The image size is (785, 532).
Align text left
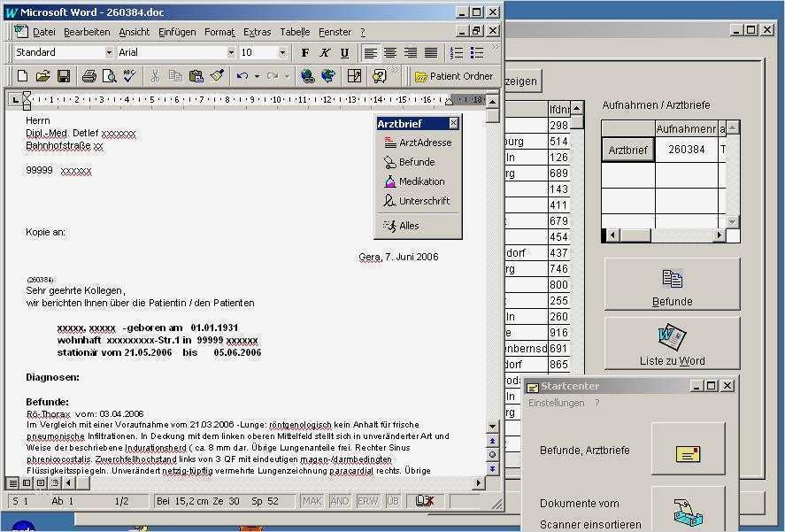pyautogui.click(x=371, y=52)
